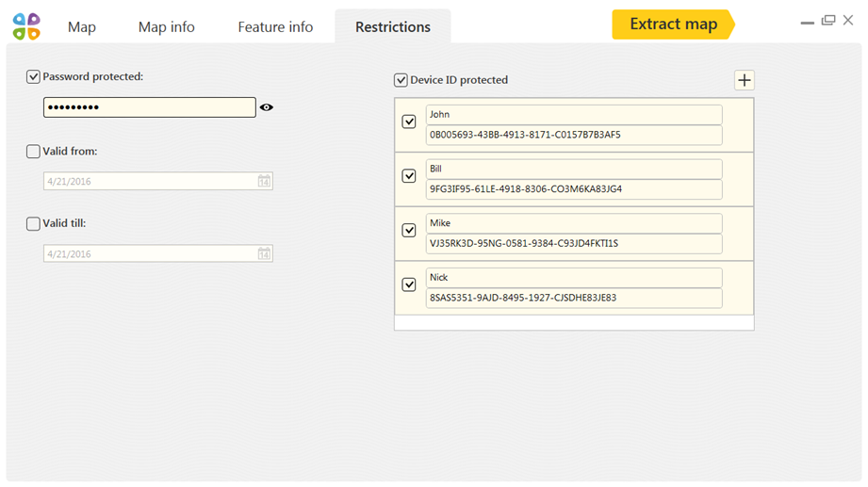
Task: Uncheck Nick's device entry
Action: pos(408,284)
